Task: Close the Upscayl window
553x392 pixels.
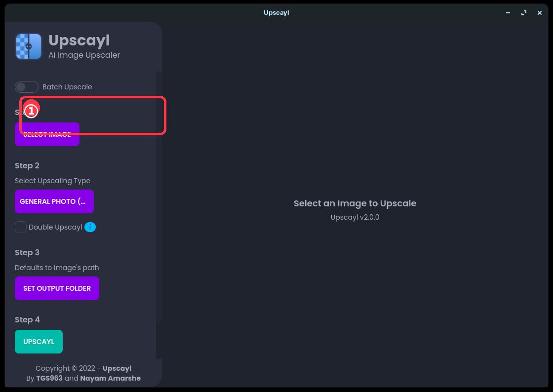Action: (x=540, y=13)
